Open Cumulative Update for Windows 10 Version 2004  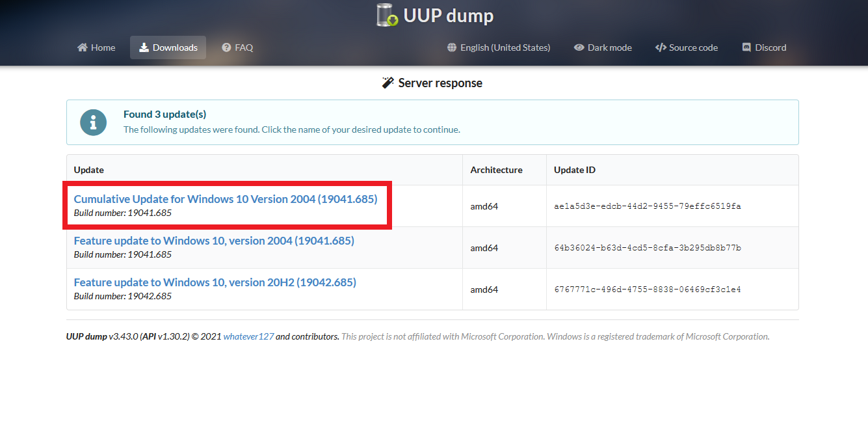pos(226,199)
